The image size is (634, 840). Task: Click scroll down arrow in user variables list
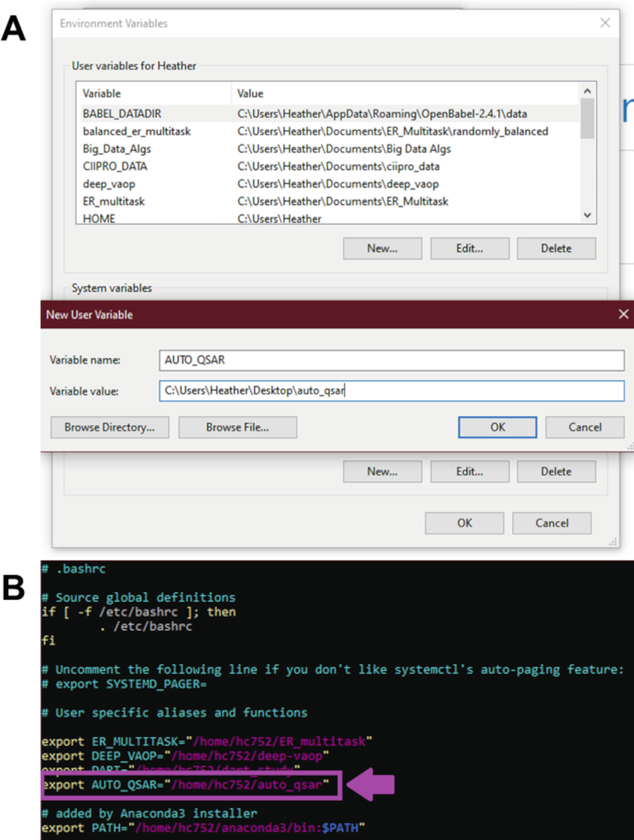tap(587, 215)
